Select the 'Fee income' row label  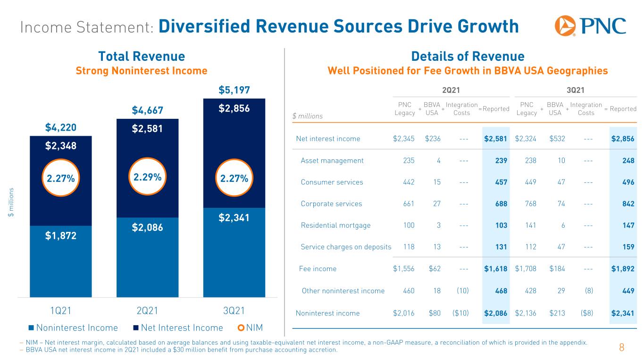[x=318, y=269]
